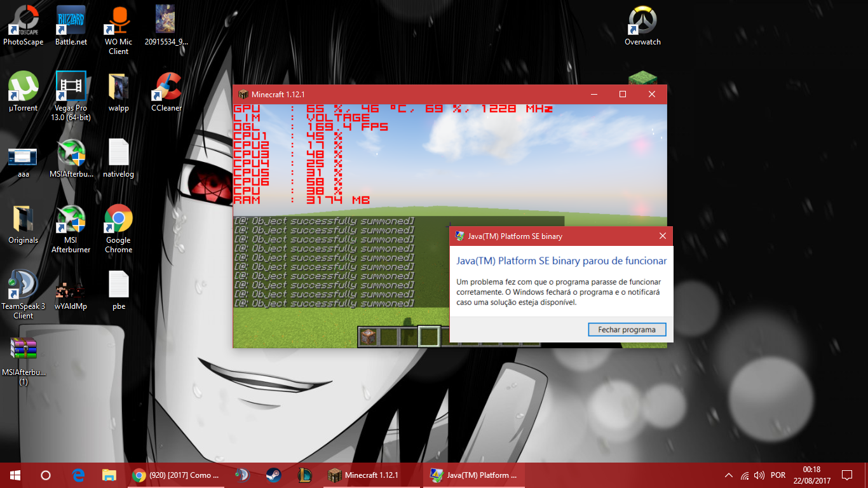Launch the MSI Afterburner shortcut
The image size is (868, 488).
click(x=71, y=228)
